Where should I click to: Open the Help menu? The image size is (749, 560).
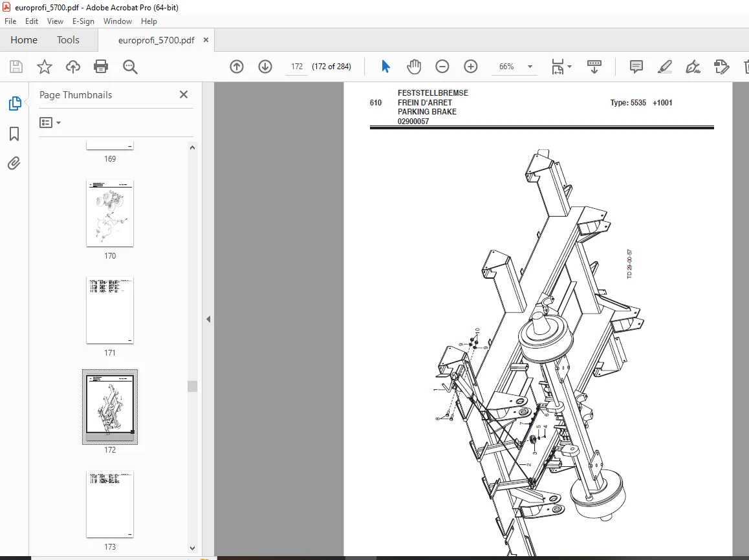click(x=149, y=21)
